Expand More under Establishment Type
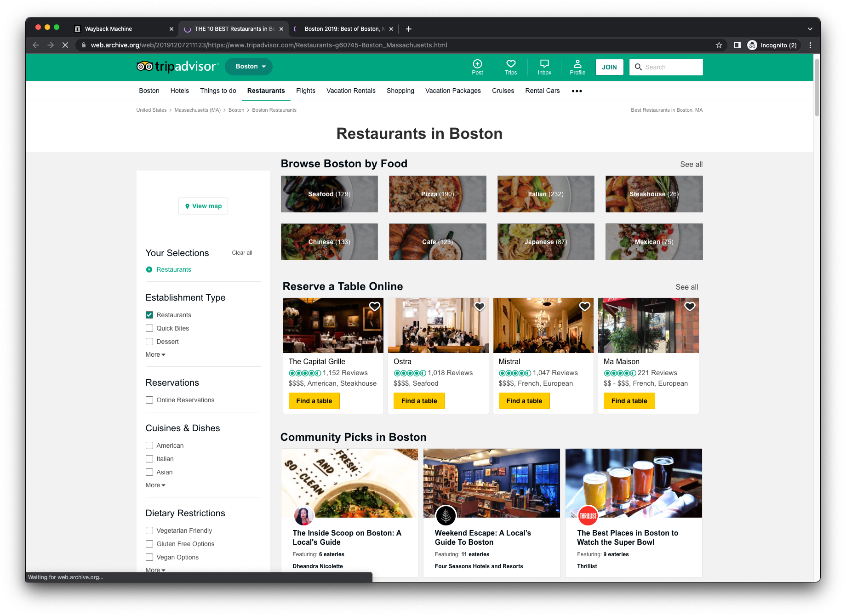The image size is (846, 616). pos(155,354)
